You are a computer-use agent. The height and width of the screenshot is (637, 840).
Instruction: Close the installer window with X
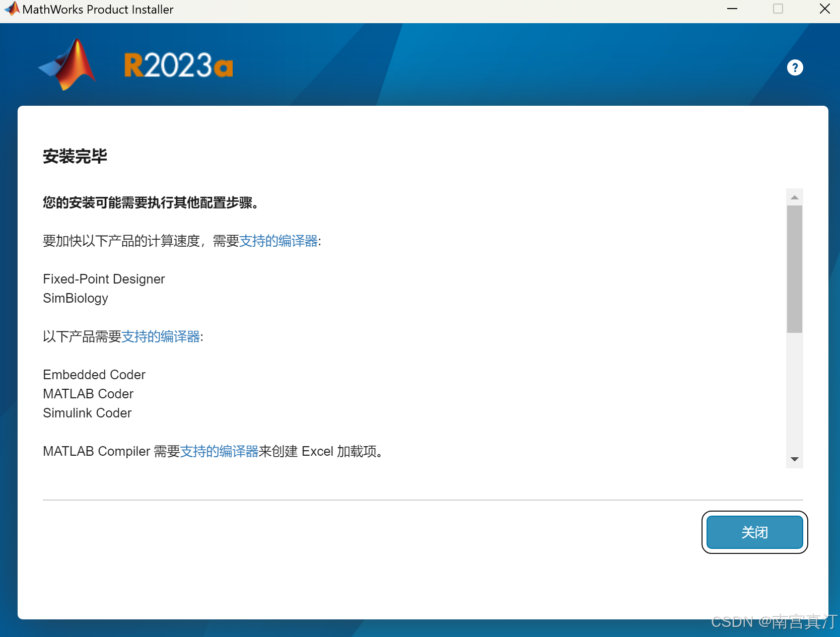coord(824,9)
